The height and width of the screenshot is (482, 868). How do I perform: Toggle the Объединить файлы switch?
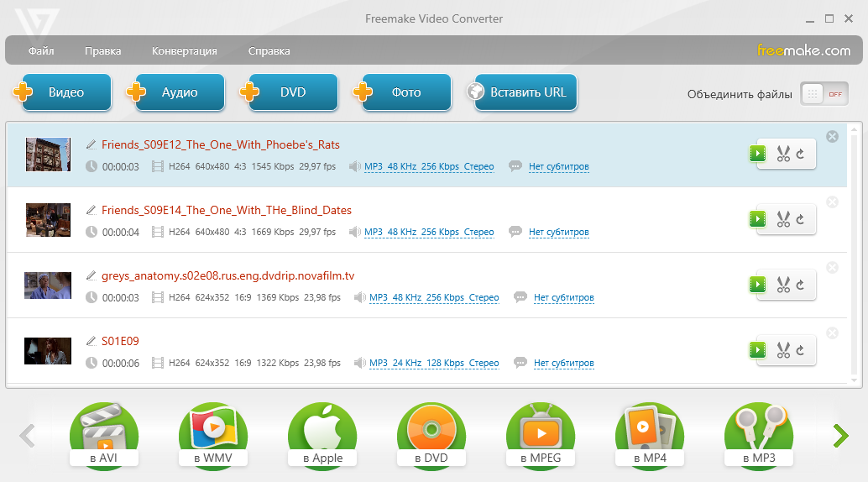pyautogui.click(x=824, y=94)
